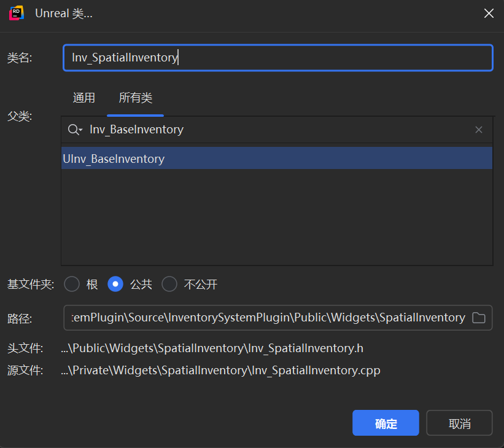Click the header file path Inv_SpatialInventory.h
Viewport: 504px width, 448px height.
(212, 348)
